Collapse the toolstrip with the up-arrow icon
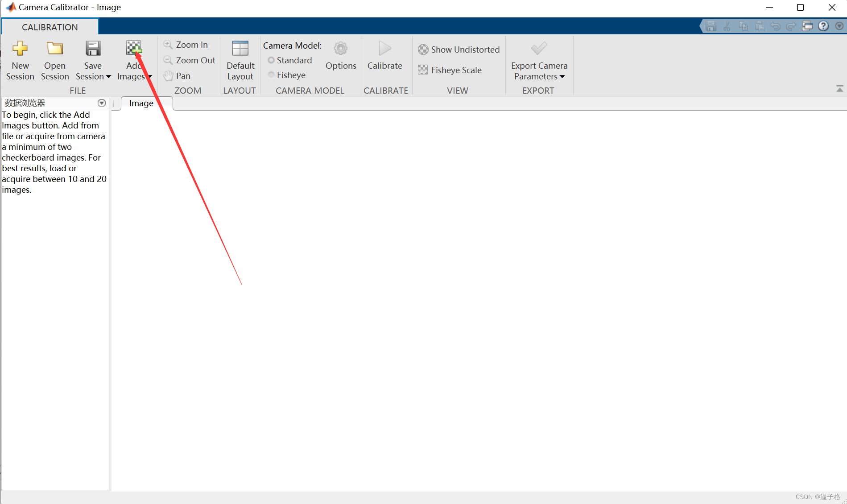Viewport: 847px width, 504px height. [x=840, y=89]
